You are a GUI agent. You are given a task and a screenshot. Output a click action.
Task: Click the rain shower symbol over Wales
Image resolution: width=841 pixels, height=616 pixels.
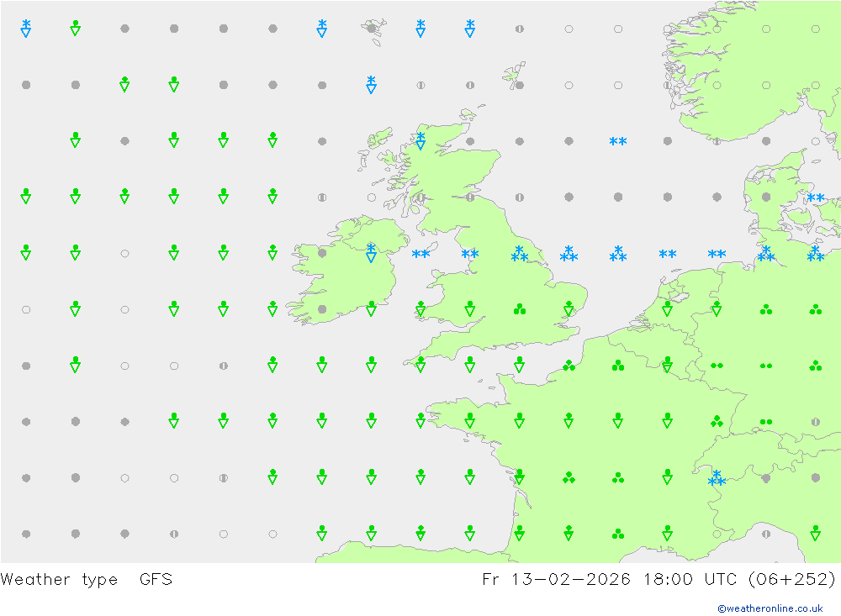coord(470,308)
